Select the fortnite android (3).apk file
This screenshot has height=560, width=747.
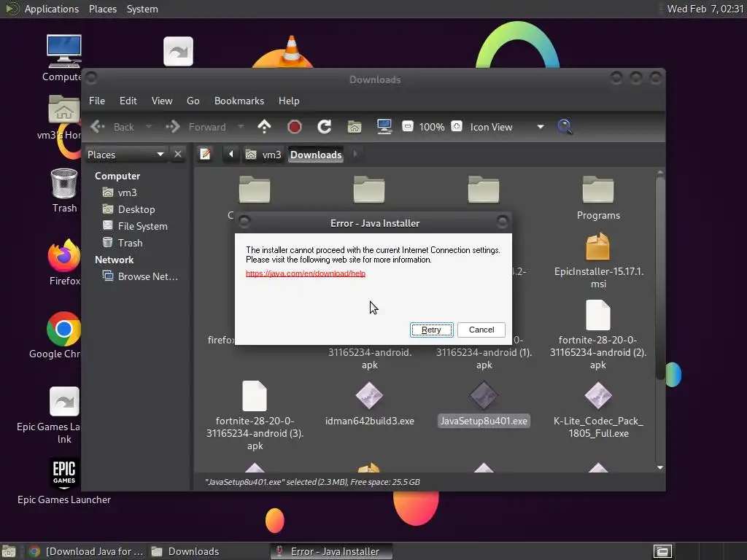point(255,416)
